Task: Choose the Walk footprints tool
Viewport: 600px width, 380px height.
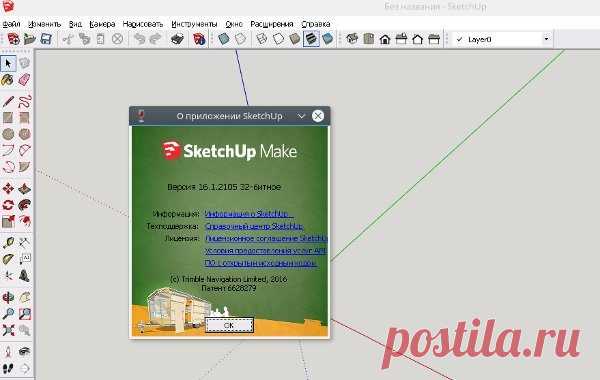Action: (8, 369)
